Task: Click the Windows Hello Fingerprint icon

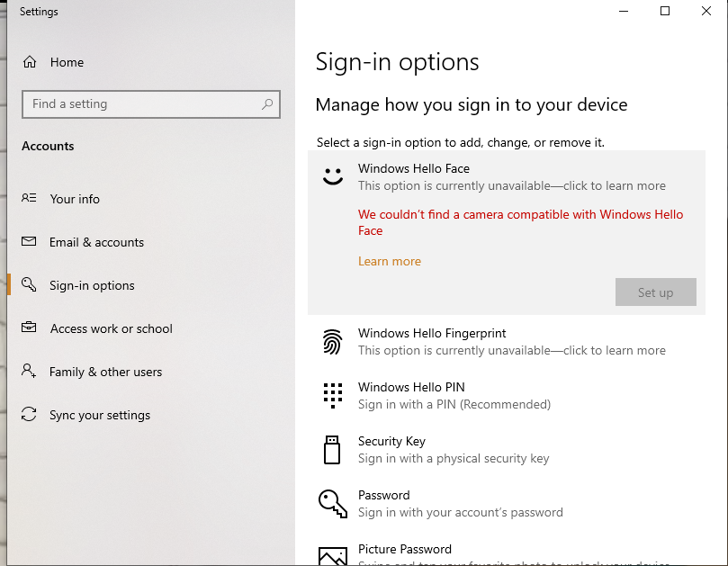Action: click(x=332, y=342)
